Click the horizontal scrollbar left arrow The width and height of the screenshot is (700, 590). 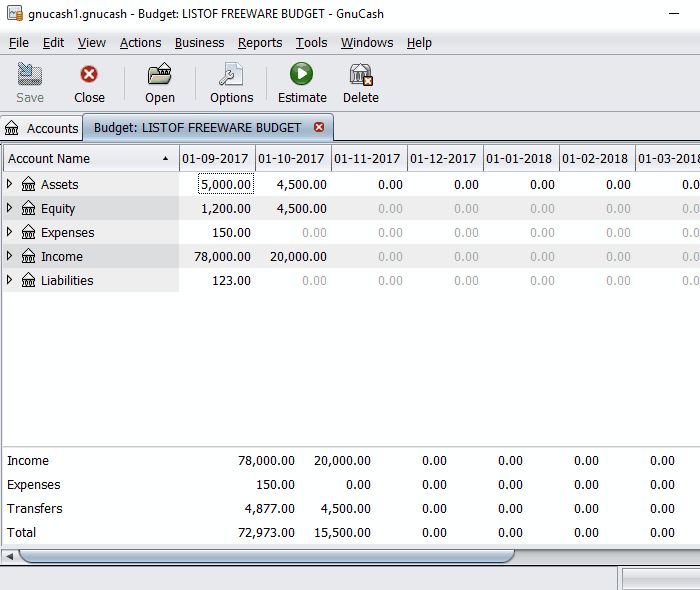coord(9,556)
